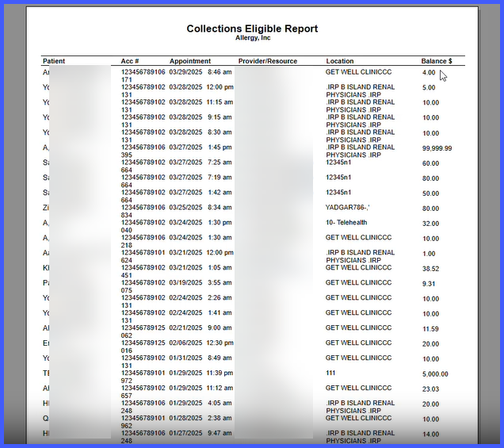Click the 03/19/2025 3:55 am appointment
Screen dimensions: 504x448
200,283
